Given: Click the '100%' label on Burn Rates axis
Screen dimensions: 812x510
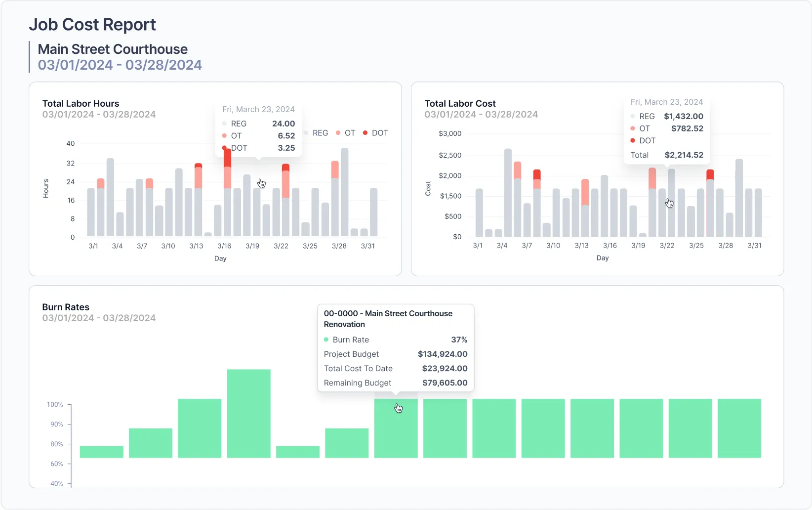Looking at the screenshot, I should pyautogui.click(x=55, y=404).
